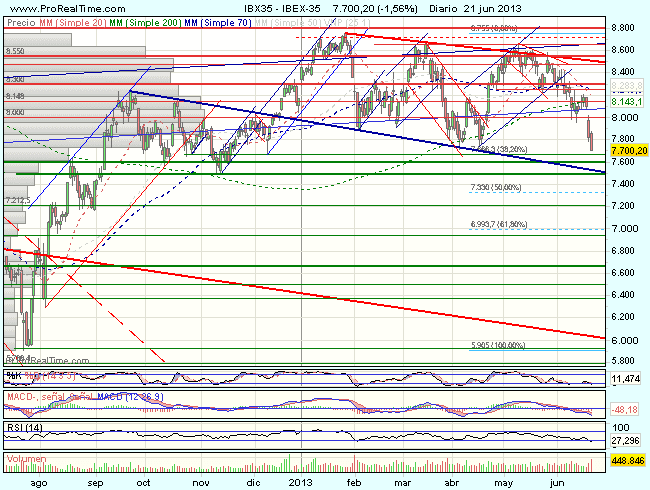Click the 8.143,1 moving average price tag

coord(627,101)
